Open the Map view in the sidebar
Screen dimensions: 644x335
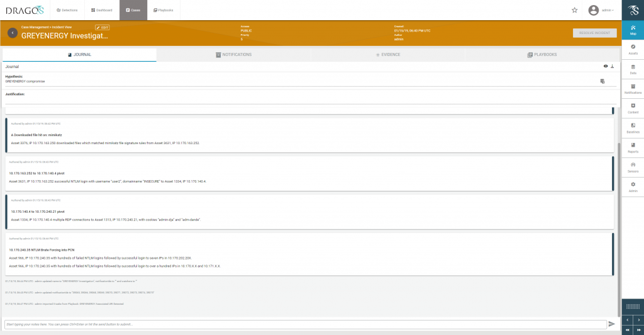click(633, 30)
